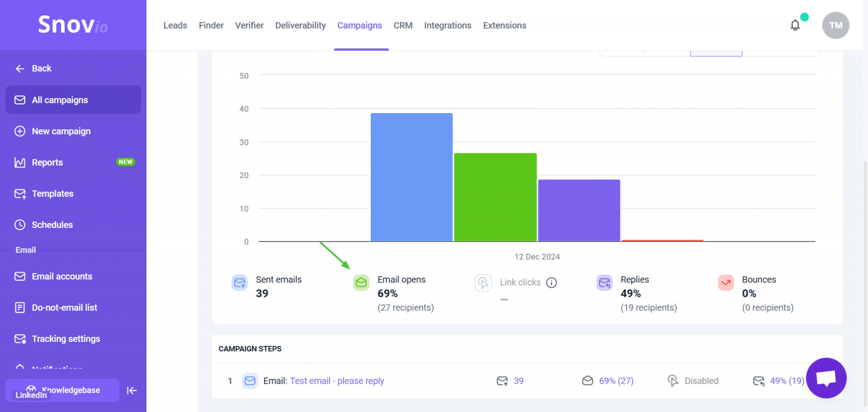Screen dimensions: 868x412
Task: Open the Deliverability tab
Action: click(x=301, y=25)
